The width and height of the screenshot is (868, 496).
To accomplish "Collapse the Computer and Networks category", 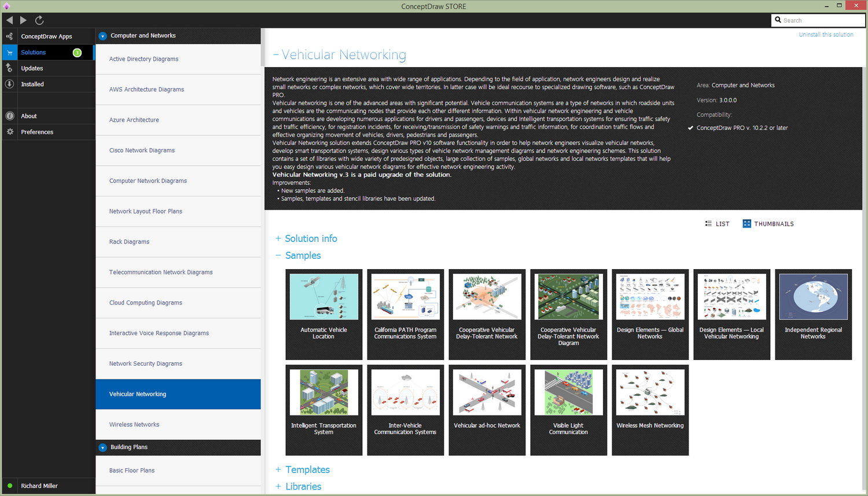I will 102,36.
